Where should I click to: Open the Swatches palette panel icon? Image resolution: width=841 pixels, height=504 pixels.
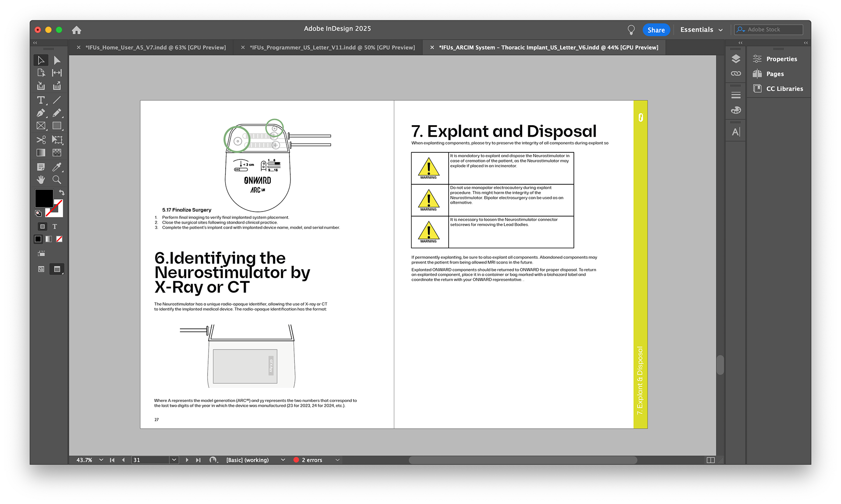[x=736, y=110]
